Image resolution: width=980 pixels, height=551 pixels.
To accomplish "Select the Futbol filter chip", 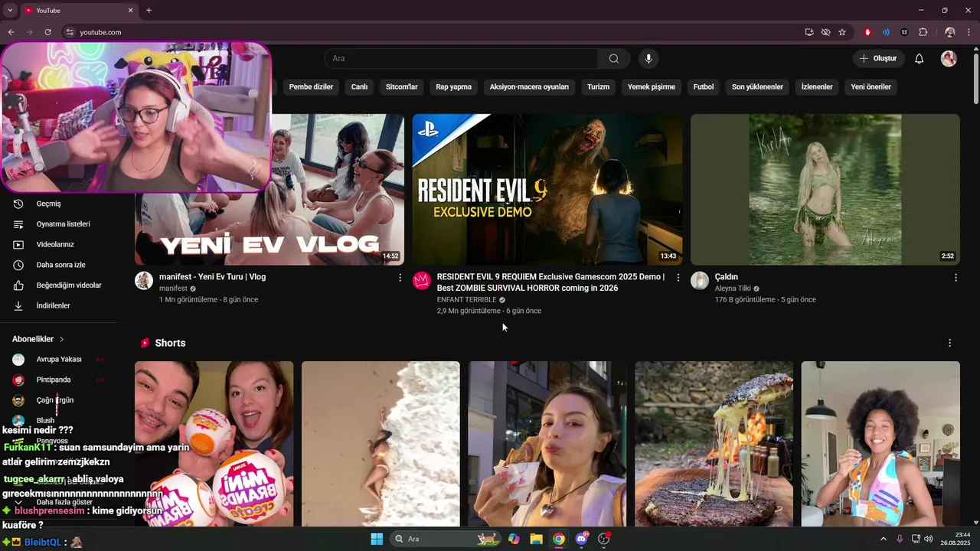I will coord(704,86).
